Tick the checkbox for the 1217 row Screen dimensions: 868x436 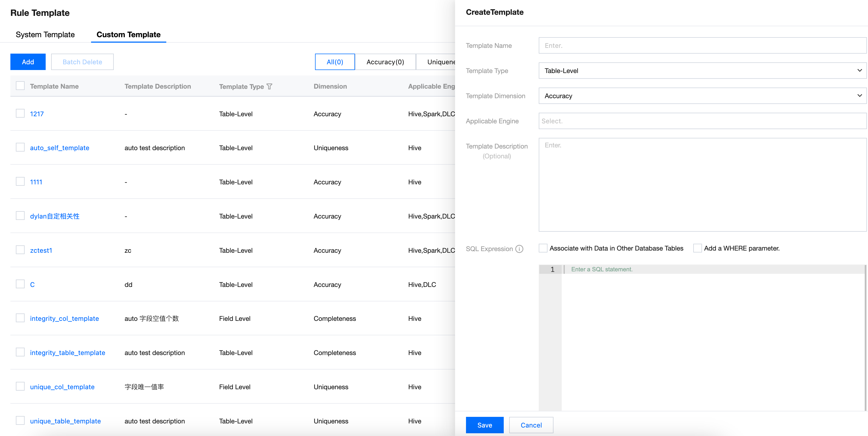point(20,114)
